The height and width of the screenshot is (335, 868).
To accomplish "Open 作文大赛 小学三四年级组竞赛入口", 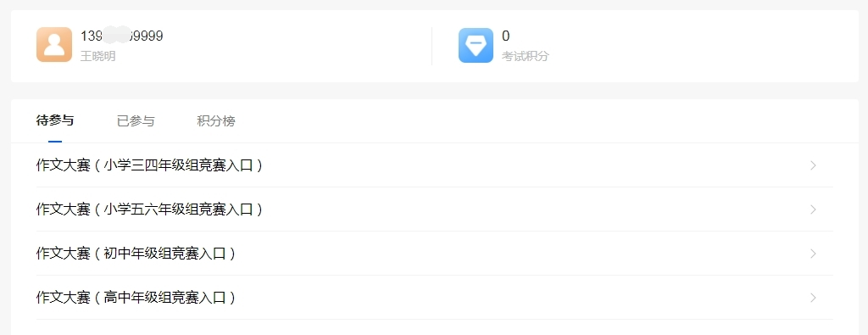I will tap(149, 165).
